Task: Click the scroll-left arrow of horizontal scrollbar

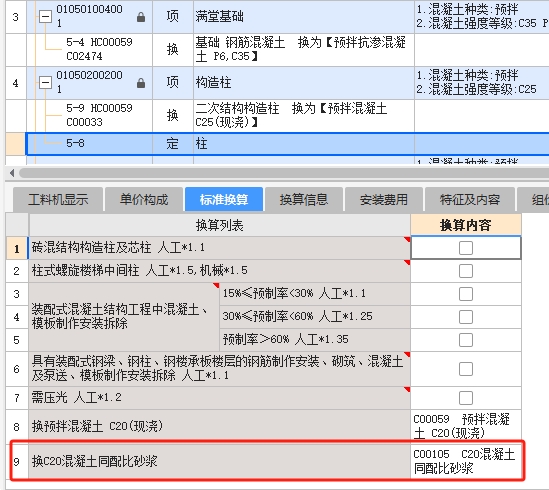Action: tap(12, 173)
